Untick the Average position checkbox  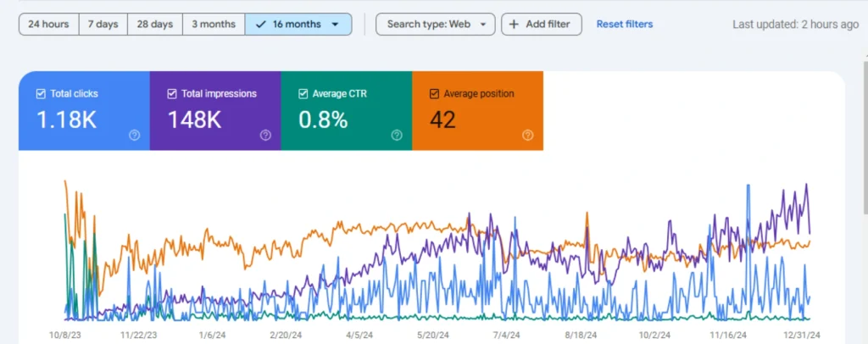coord(435,94)
